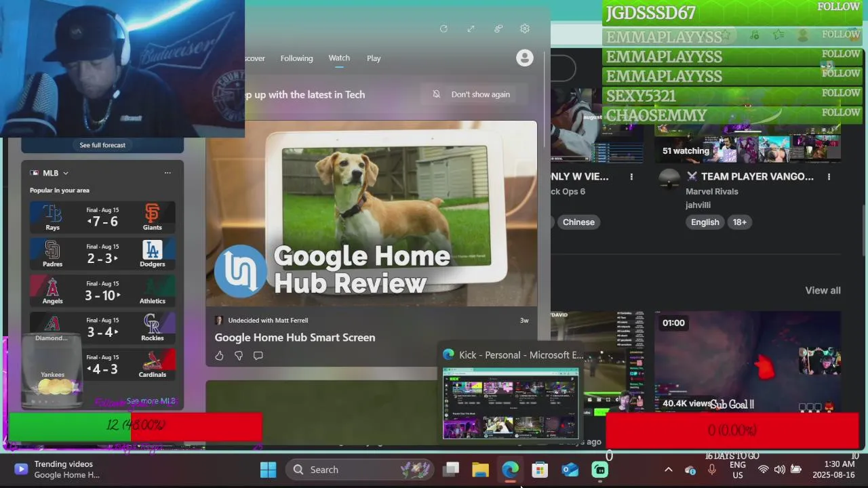
Task: Click the Kick page vertical scrollbar
Action: tap(864, 230)
